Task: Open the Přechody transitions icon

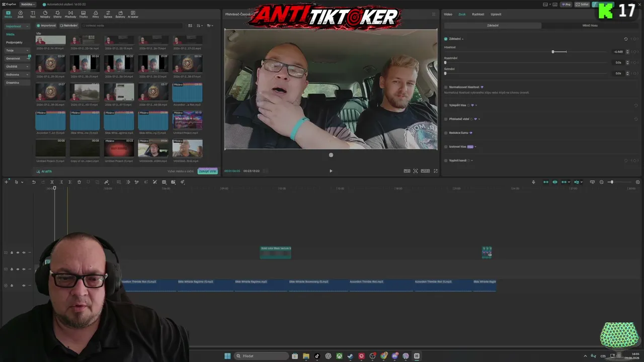Action: click(70, 14)
